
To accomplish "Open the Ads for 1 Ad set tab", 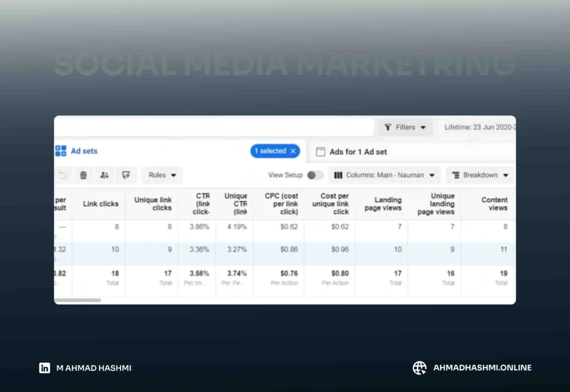I will pos(357,152).
